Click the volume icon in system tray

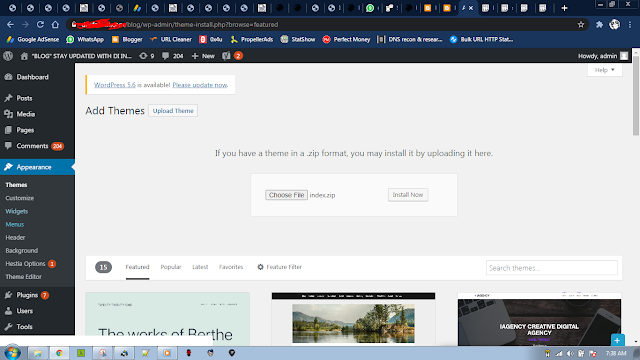(x=570, y=353)
